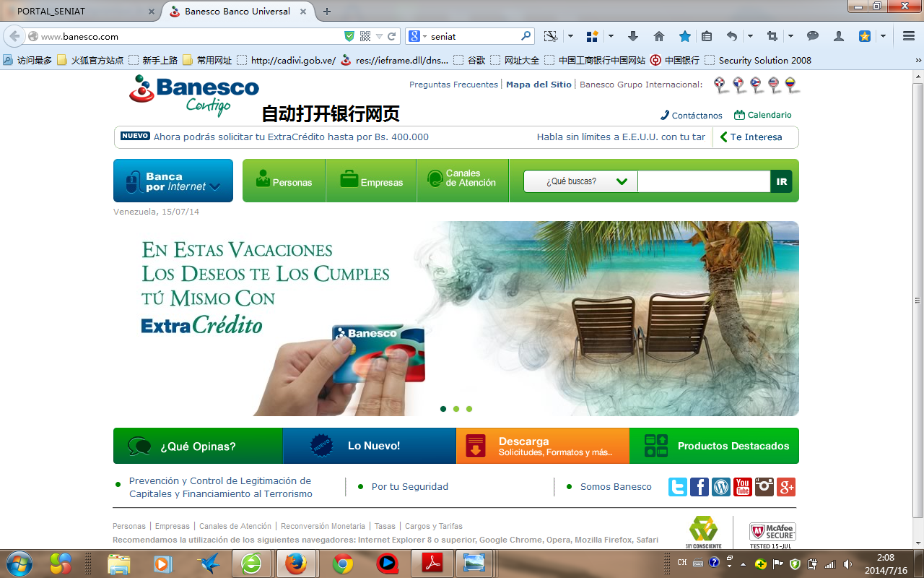
Task: Open the Firefox hamburger menu
Action: click(x=909, y=36)
